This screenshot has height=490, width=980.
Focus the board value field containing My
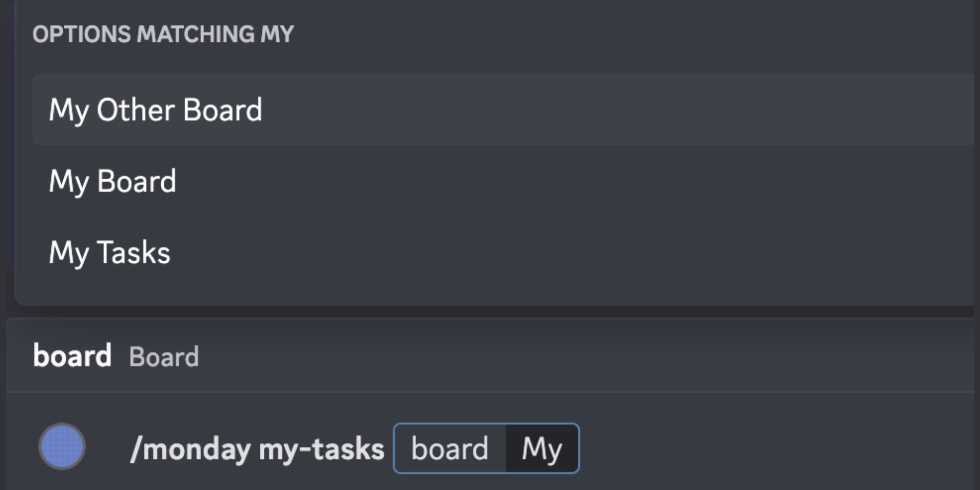(542, 449)
